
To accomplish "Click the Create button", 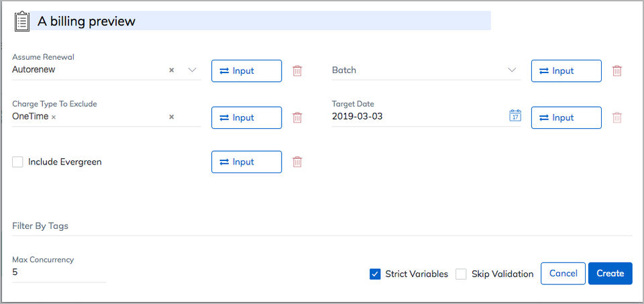I will (610, 273).
